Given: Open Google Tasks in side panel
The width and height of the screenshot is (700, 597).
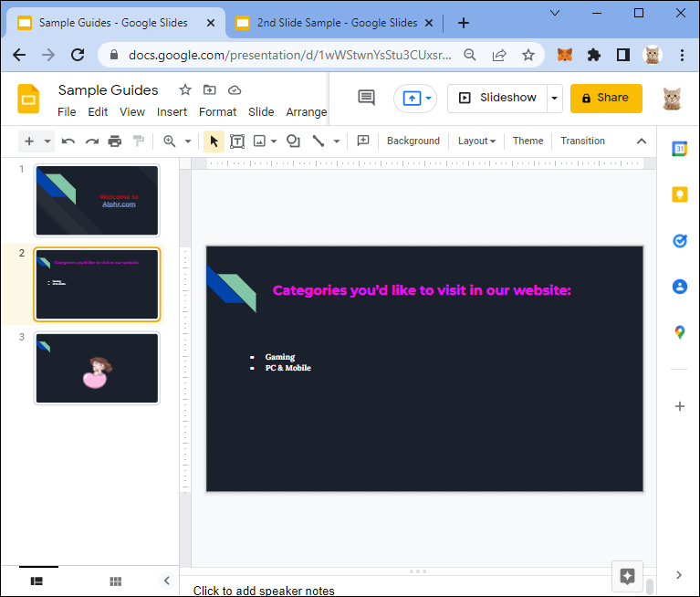Looking at the screenshot, I should click(x=679, y=241).
